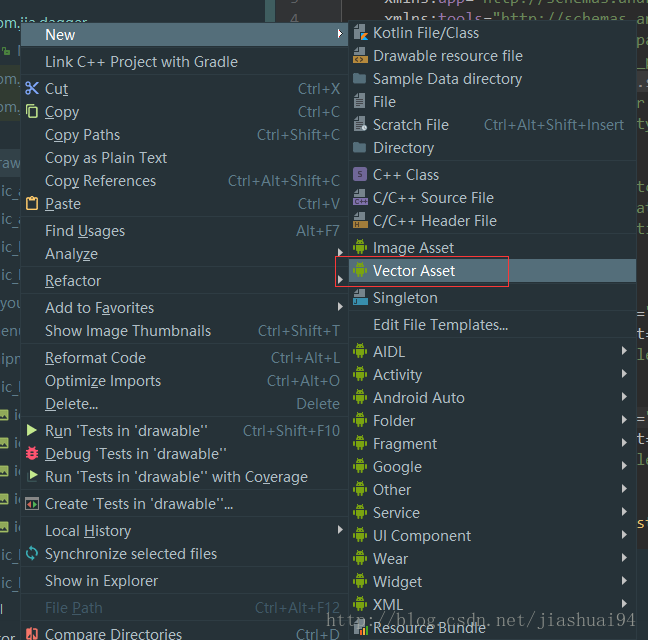Click the Vector Asset android icon
Viewport: 648px width, 640px height.
click(360, 271)
